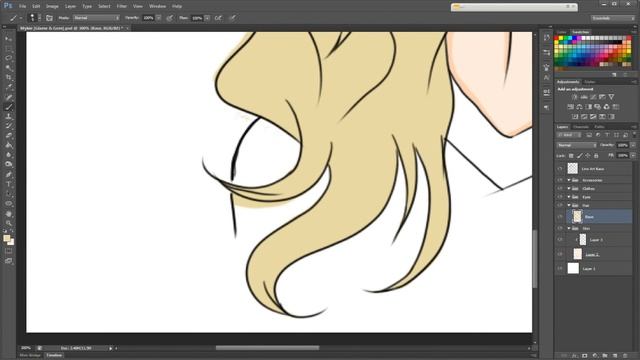The image size is (640, 360).
Task: Select the Clone Stamp tool
Action: point(9,117)
